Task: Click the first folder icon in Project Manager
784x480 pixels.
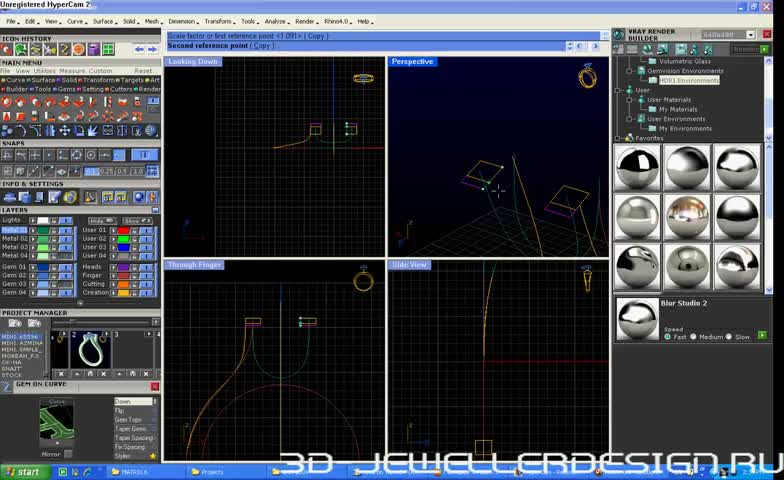Action: pos(15,323)
